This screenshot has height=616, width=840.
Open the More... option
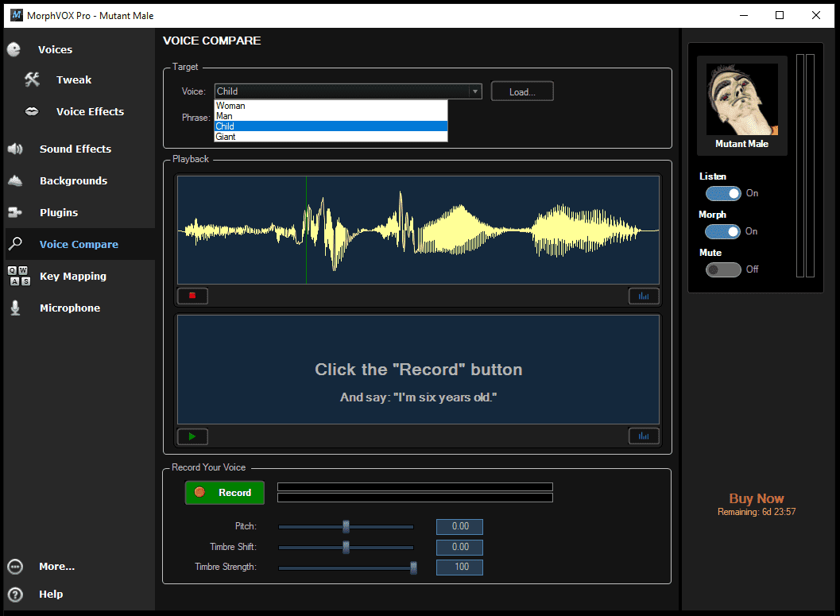tap(56, 566)
